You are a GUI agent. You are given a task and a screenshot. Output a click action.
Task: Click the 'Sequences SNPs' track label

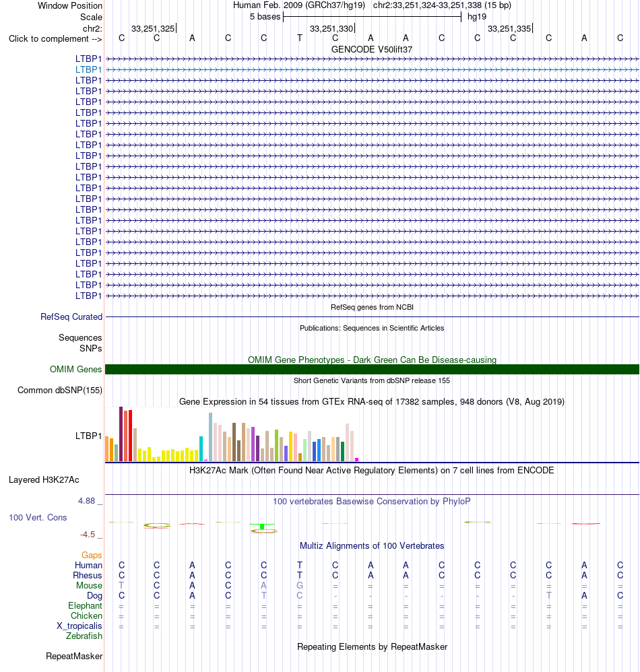(x=80, y=343)
